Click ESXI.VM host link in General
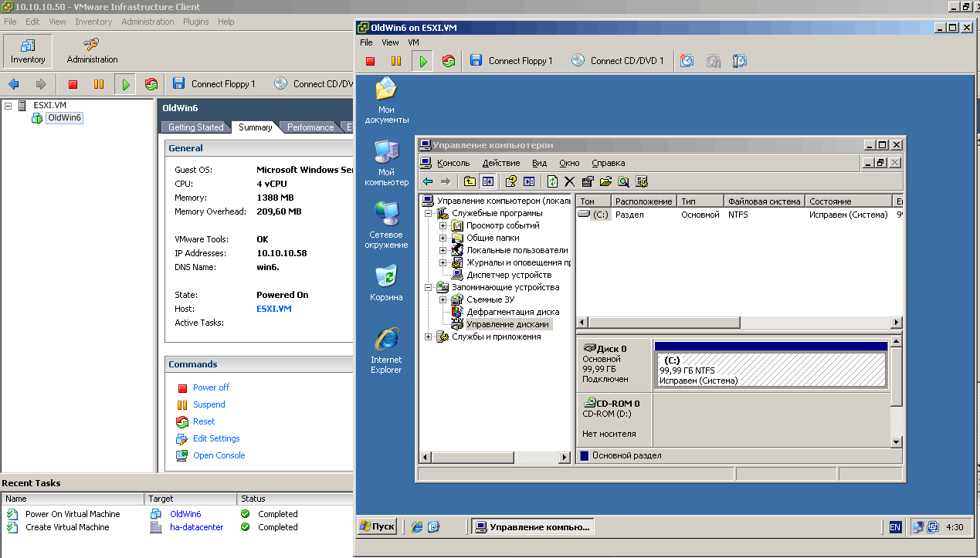Image resolution: width=980 pixels, height=558 pixels. pyautogui.click(x=274, y=309)
